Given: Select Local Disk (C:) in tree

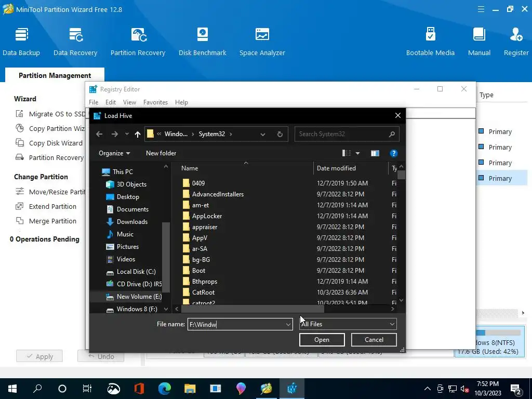Looking at the screenshot, I should 131,272.
